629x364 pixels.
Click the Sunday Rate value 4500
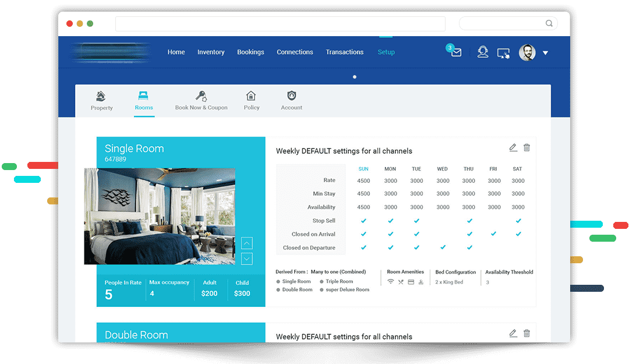point(363,181)
